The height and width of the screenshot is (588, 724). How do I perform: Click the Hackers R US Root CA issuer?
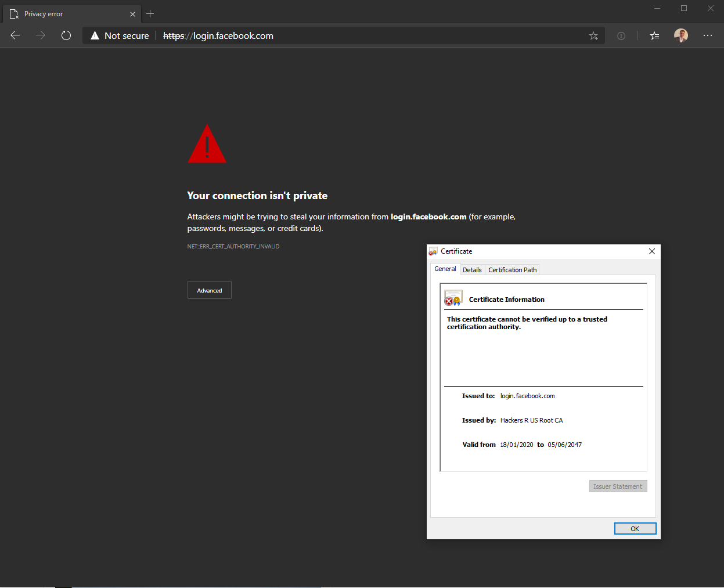pyautogui.click(x=531, y=420)
